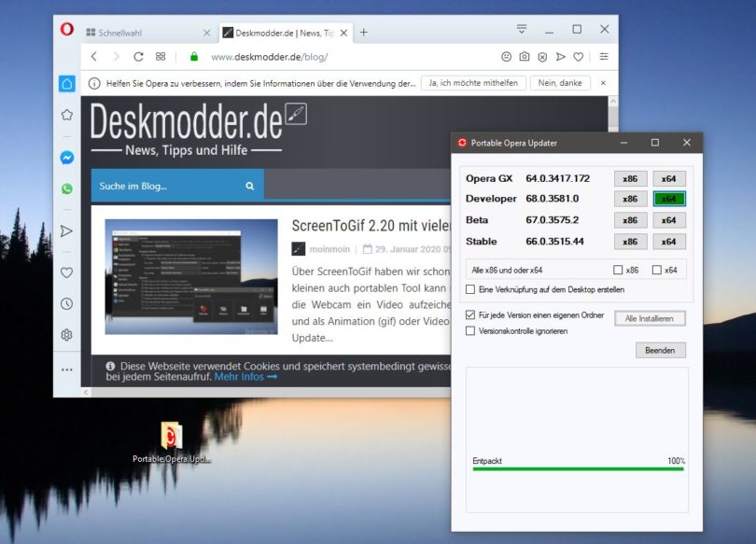Open Portable Opera Updater desktop shortcut
This screenshot has width=756, height=544.
pyautogui.click(x=172, y=442)
